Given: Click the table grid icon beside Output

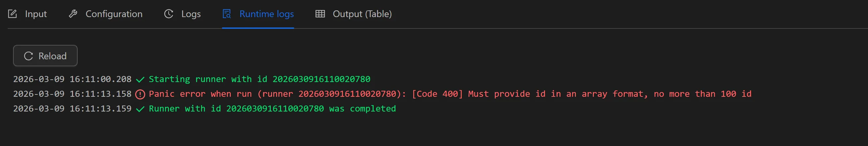Looking at the screenshot, I should coord(320,14).
